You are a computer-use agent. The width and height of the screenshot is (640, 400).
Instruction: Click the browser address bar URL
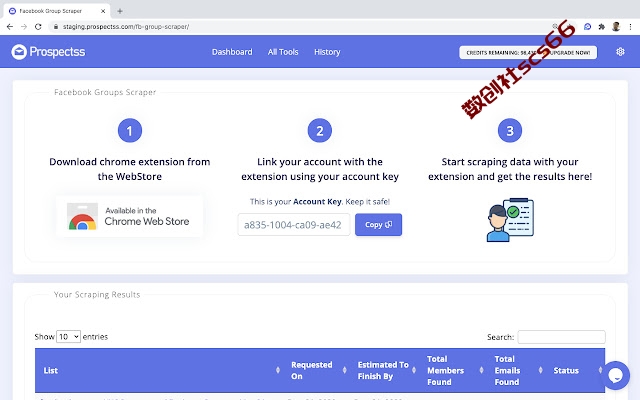pyautogui.click(x=126, y=27)
